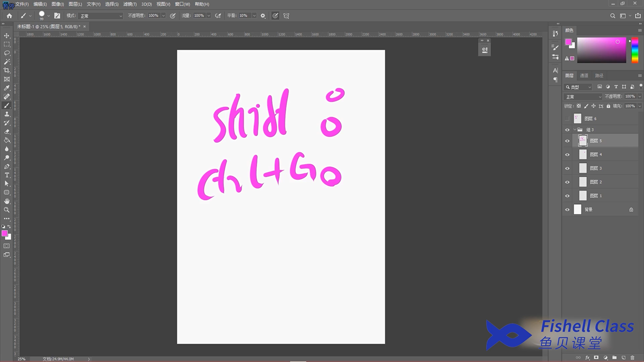Select the Horizontal Type tool

pos(7,175)
